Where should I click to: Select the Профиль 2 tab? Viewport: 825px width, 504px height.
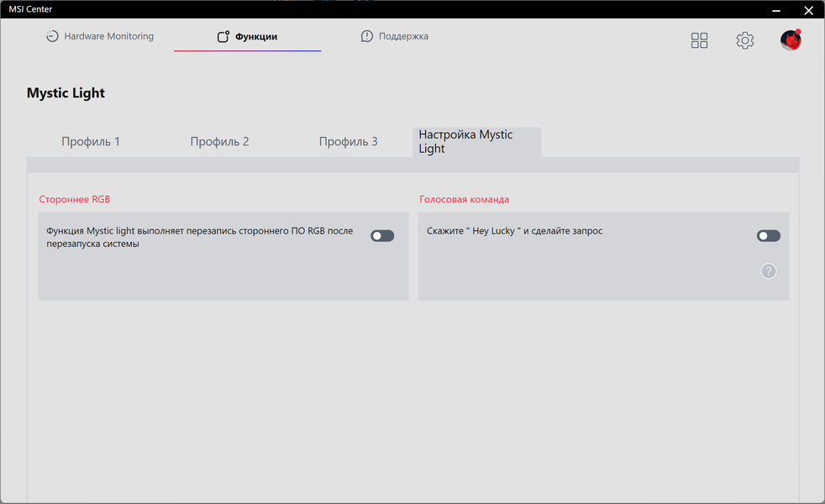point(219,141)
